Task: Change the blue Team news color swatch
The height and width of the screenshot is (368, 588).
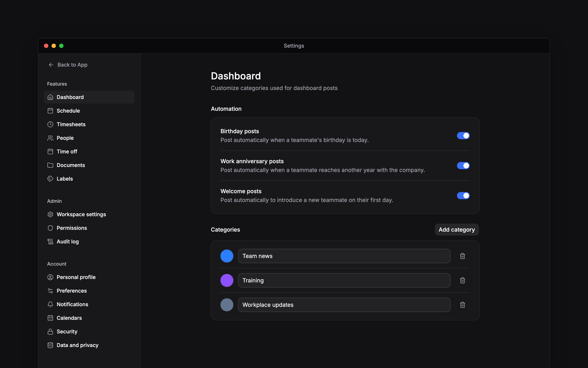Action: click(x=227, y=256)
